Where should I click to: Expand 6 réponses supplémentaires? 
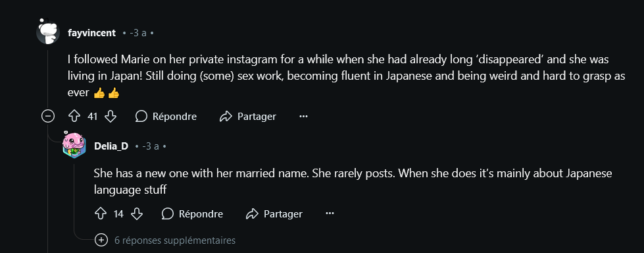point(164,240)
